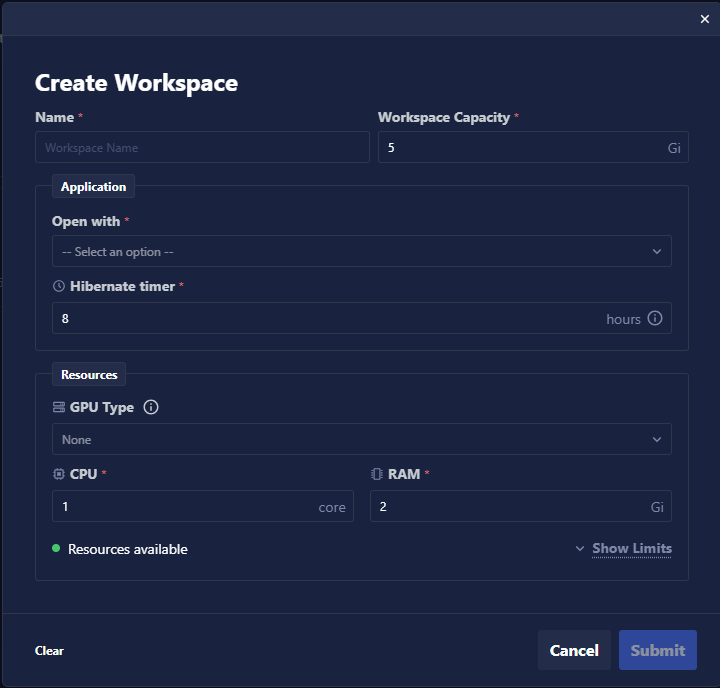Click the CPU chip icon
720x688 pixels.
(x=59, y=474)
